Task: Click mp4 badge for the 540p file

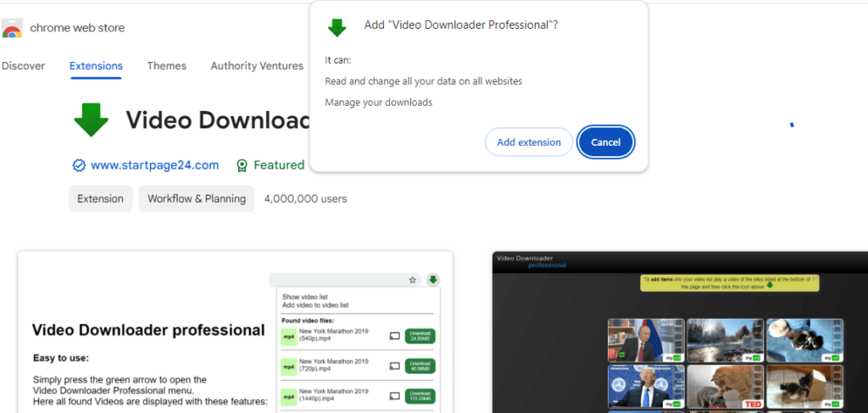Action: 288,336
